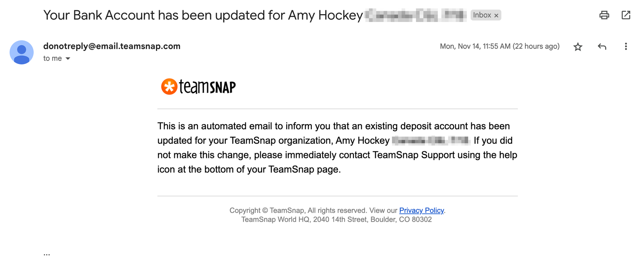Click the Inbox label chip
This screenshot has width=644, height=270.
[482, 15]
